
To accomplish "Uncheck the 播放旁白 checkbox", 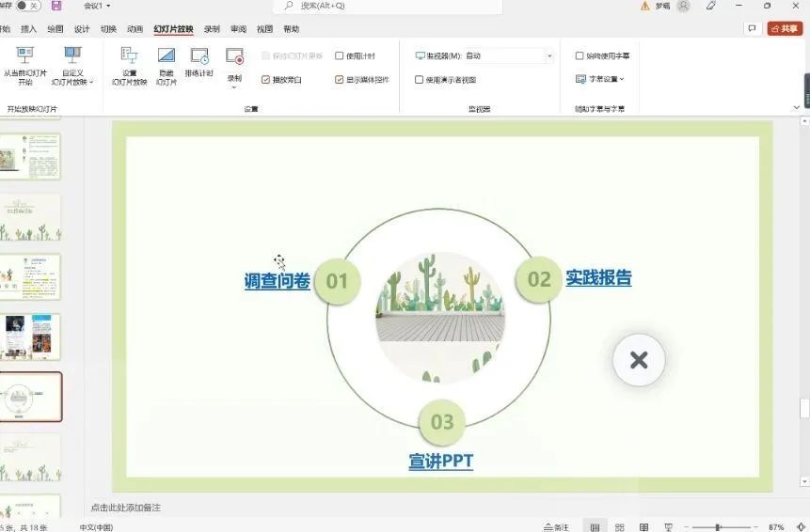I will click(x=266, y=80).
